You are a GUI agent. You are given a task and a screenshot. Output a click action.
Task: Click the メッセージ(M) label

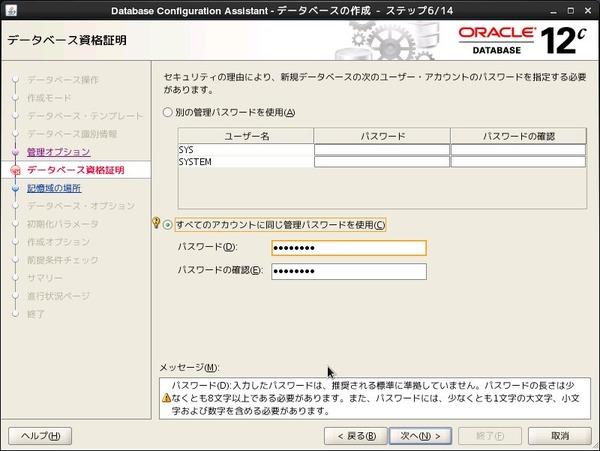[189, 368]
